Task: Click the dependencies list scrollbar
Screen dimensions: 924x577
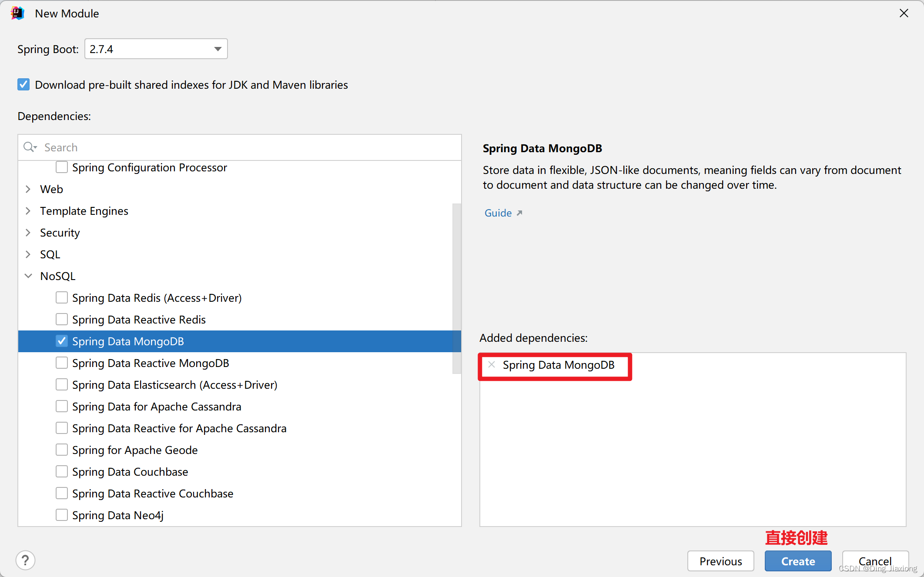Action: point(456,288)
